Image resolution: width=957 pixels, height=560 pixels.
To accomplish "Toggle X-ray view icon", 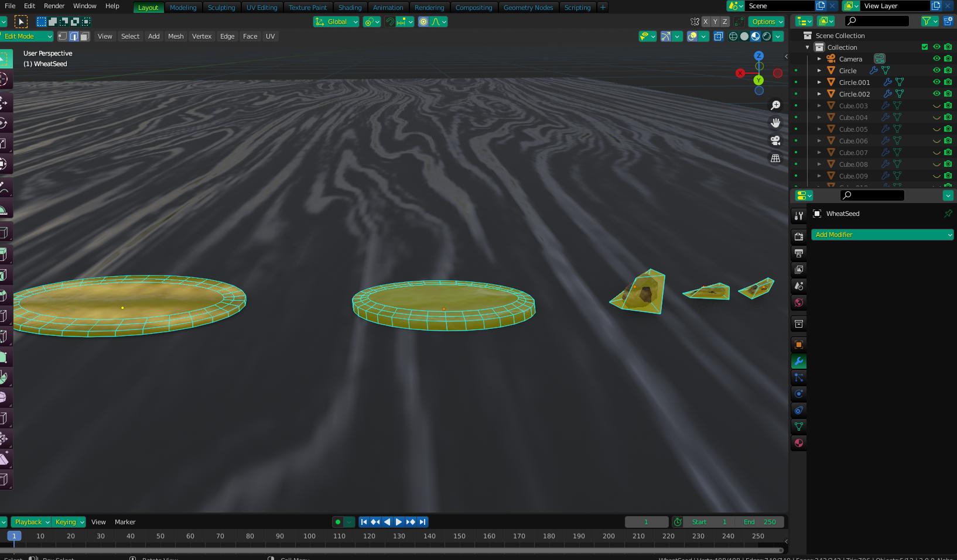I will 718,36.
